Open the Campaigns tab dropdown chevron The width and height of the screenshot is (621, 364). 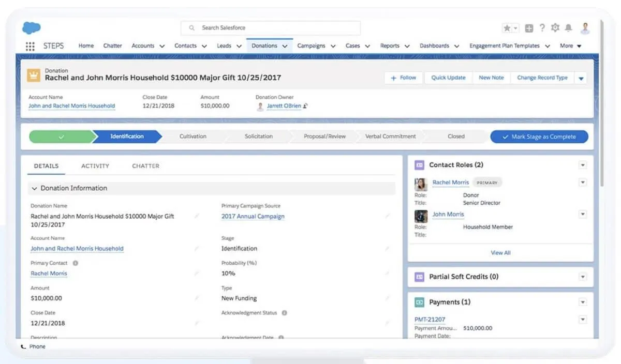tap(333, 46)
